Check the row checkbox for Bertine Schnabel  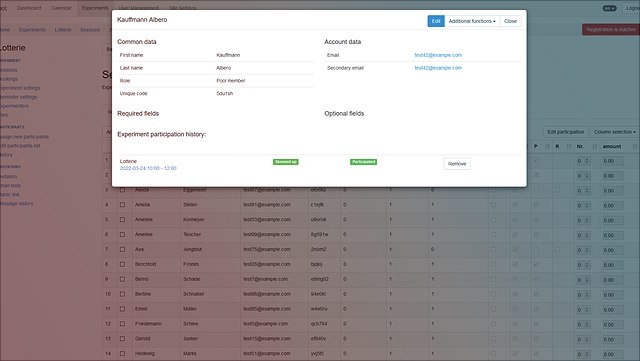tap(122, 294)
